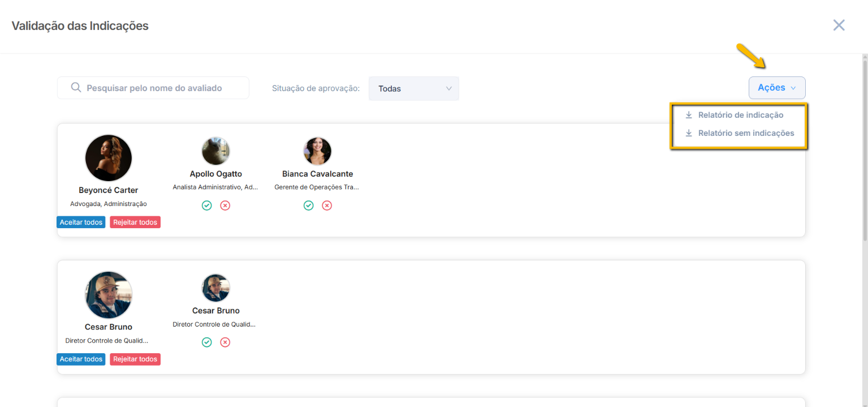Click download icon beside Relatório de indicação
The width and height of the screenshot is (868, 407).
click(x=689, y=115)
